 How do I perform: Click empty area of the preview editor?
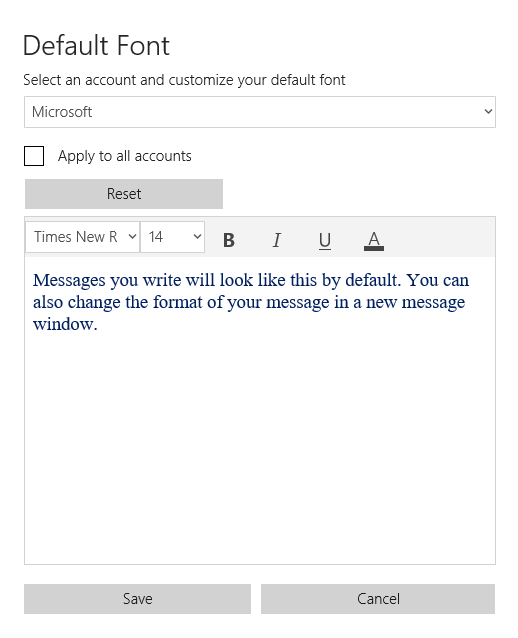pyautogui.click(x=260, y=448)
